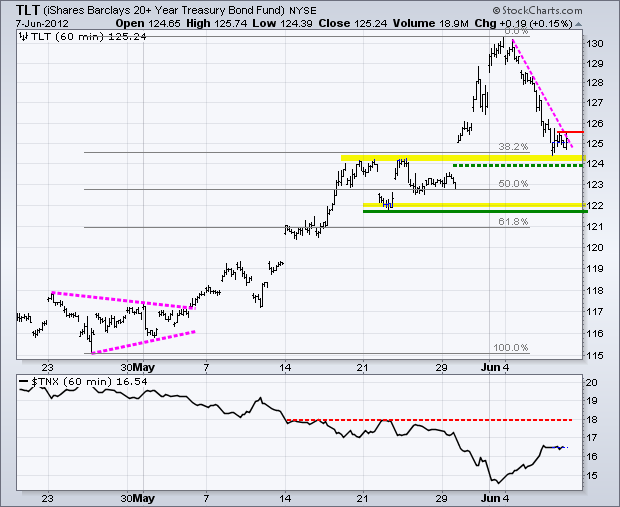
Task: Click the 115 price axis label
Action: 595,356
